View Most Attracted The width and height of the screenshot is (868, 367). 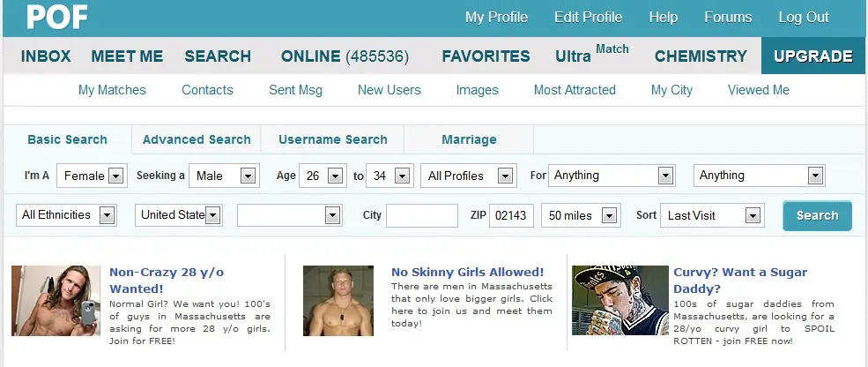click(x=574, y=90)
